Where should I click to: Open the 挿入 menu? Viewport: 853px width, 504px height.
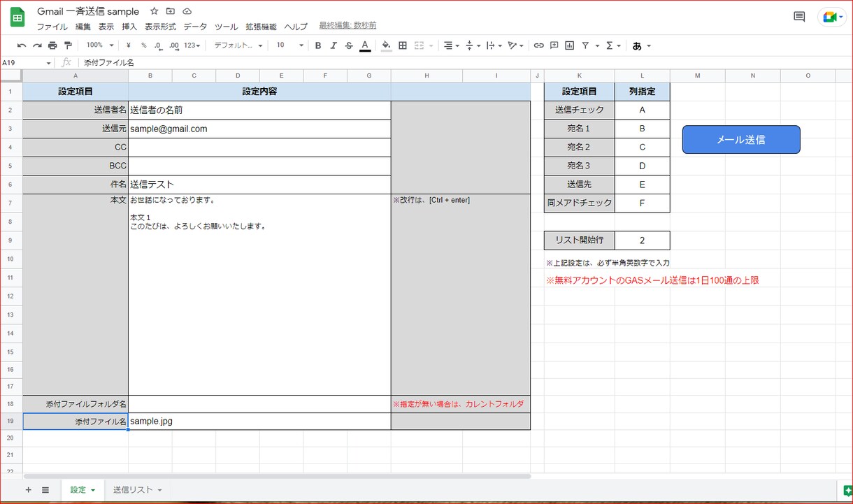pyautogui.click(x=129, y=27)
